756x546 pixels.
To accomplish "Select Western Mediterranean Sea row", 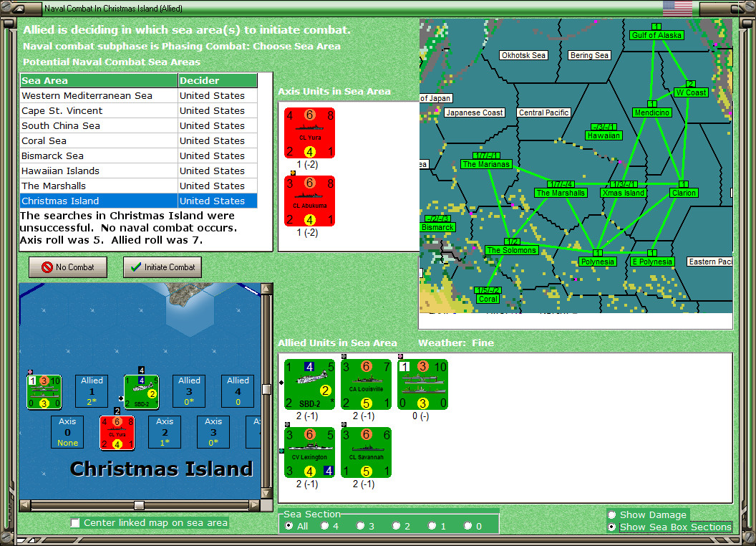I will [x=139, y=95].
